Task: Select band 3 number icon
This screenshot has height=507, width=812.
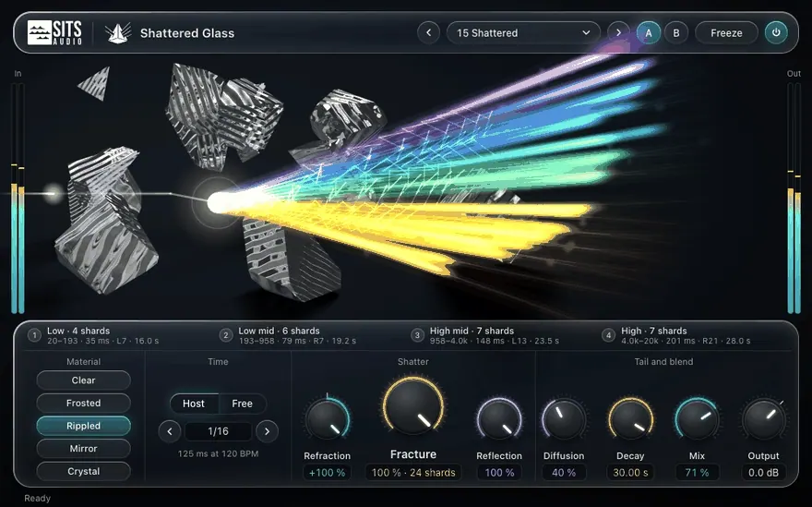Action: pos(417,335)
